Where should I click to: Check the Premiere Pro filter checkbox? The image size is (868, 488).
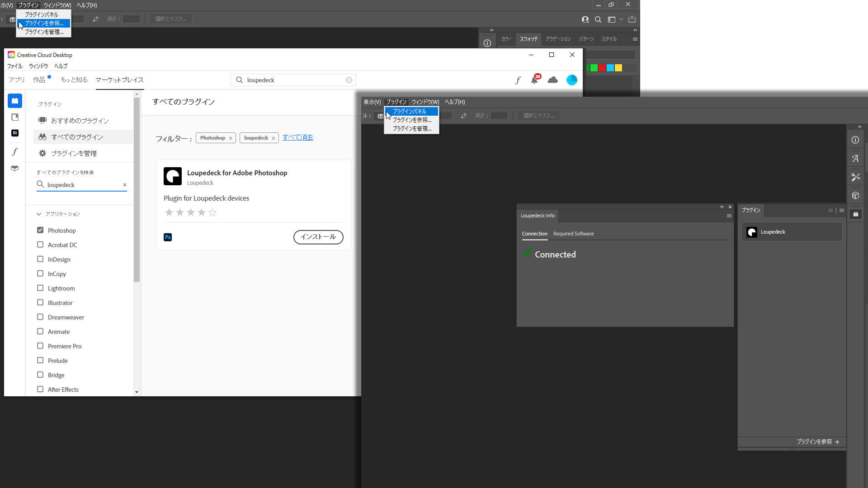point(40,346)
